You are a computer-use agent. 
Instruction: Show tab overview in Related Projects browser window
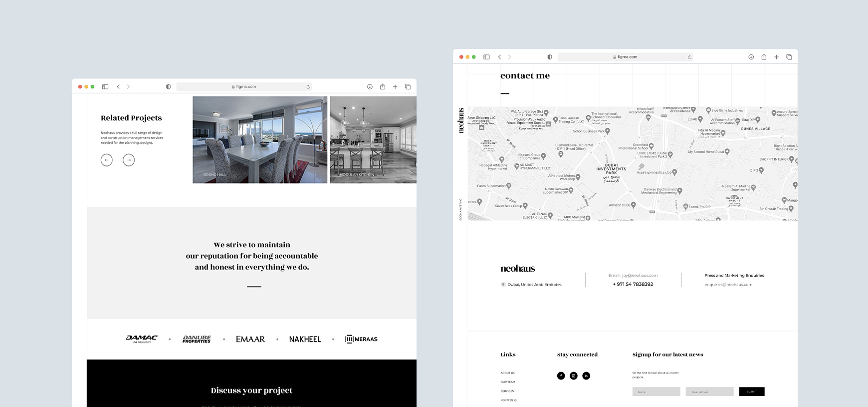(x=408, y=87)
